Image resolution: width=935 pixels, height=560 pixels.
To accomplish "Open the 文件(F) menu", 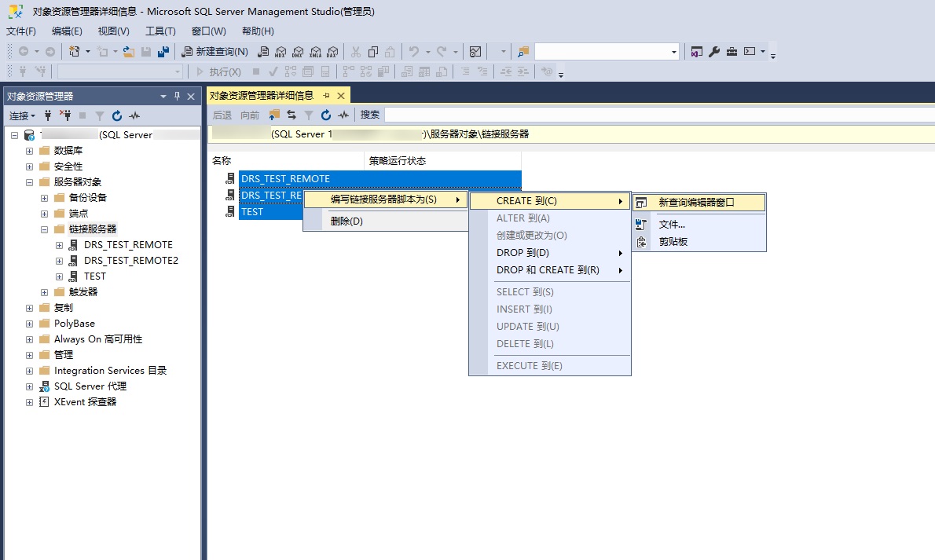I will click(21, 31).
